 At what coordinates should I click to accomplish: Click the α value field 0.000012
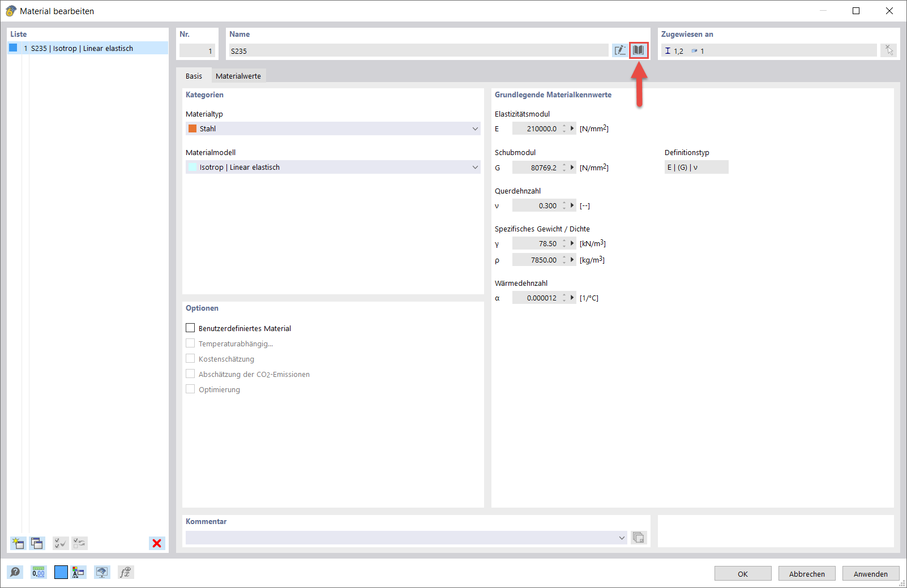tap(536, 298)
